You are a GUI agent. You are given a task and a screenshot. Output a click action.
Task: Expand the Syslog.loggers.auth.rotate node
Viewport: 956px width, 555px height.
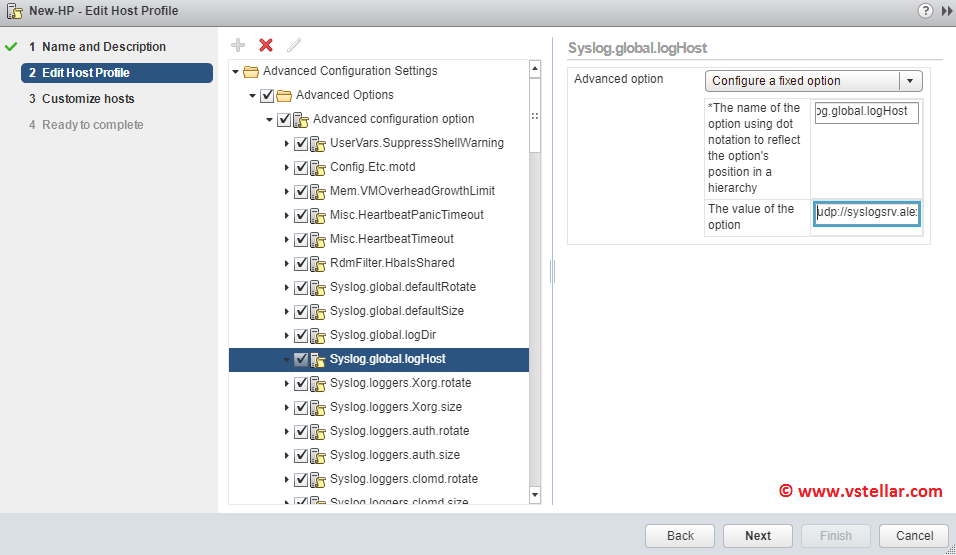click(287, 431)
